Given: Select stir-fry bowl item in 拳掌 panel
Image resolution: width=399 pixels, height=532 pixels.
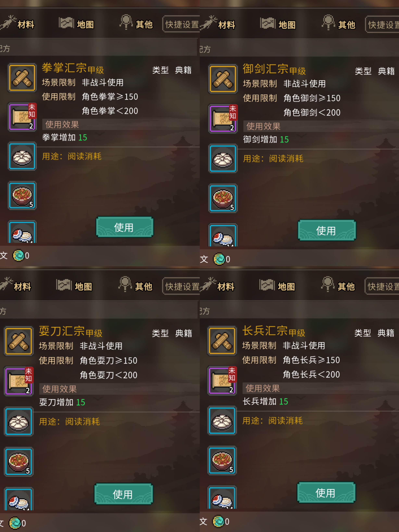Looking at the screenshot, I should pos(22,196).
